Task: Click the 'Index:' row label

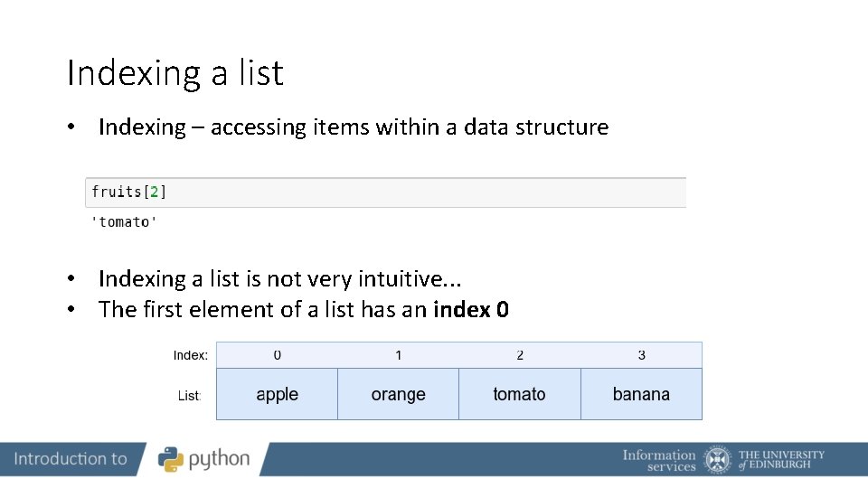Action: coord(191,355)
